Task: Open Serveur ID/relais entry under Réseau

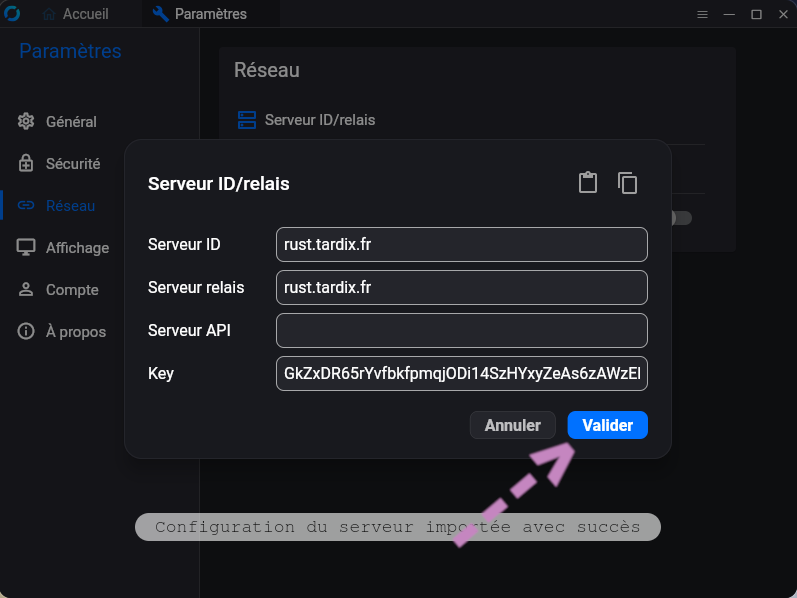Action: [319, 120]
